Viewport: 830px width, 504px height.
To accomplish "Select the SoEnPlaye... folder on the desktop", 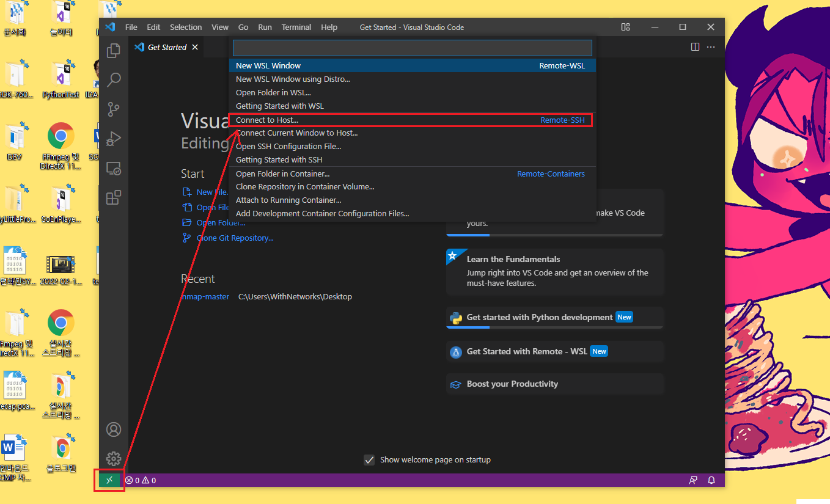I will coord(61,205).
